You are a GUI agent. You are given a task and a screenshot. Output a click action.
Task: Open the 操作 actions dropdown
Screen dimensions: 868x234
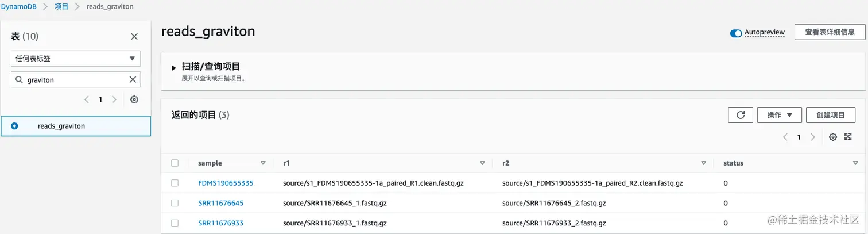[x=779, y=115]
